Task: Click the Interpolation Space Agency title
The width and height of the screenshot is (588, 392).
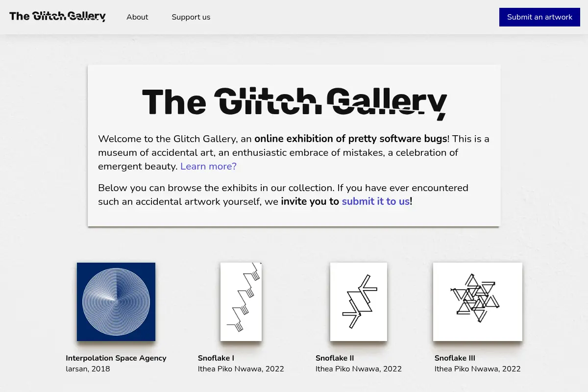Action: click(116, 358)
